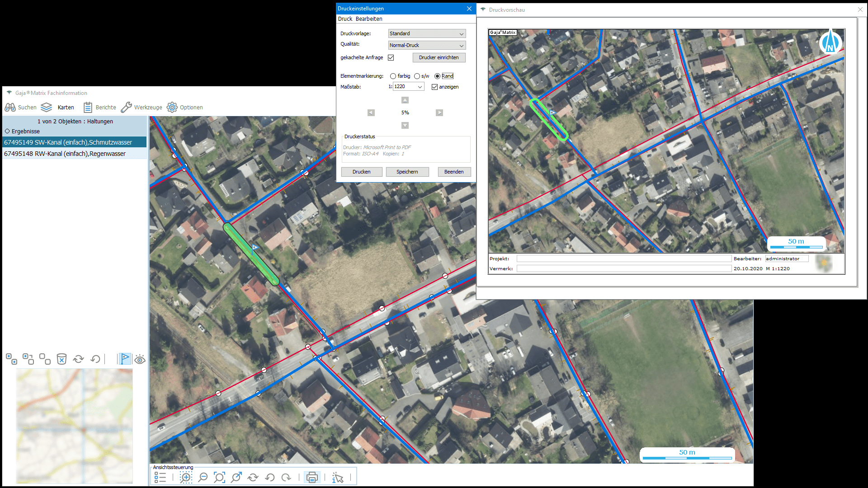Toggle the blue flag marker icon

[x=125, y=359]
